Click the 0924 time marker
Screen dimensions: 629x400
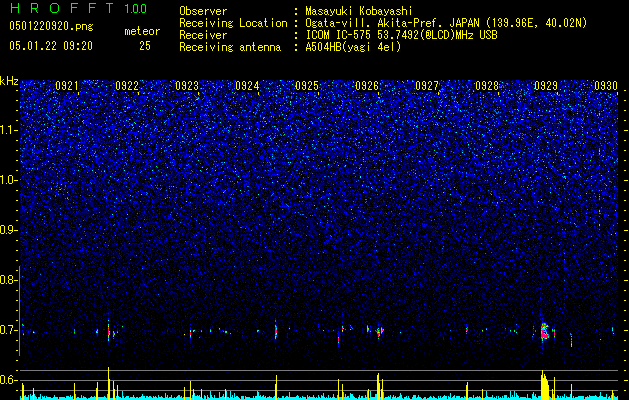click(247, 86)
